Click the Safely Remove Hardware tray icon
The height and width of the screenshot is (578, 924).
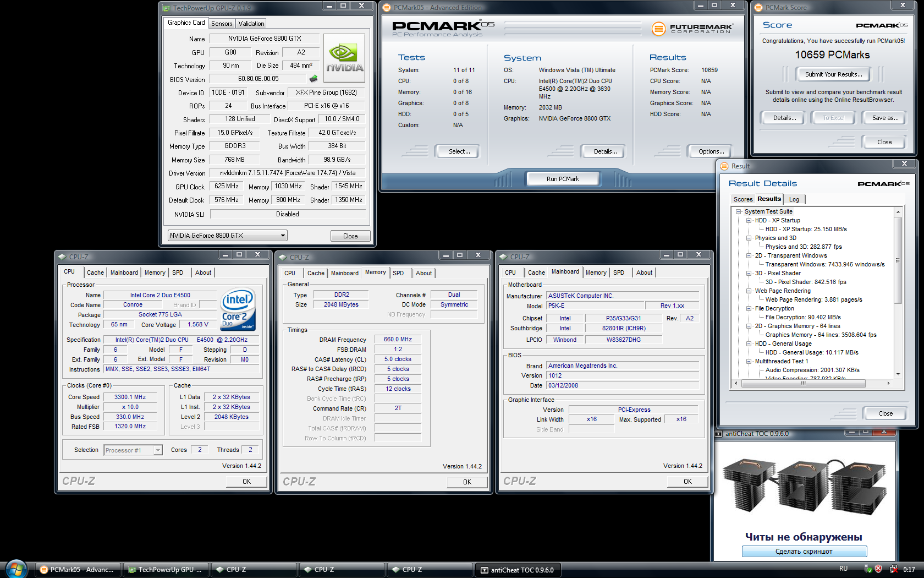point(868,569)
